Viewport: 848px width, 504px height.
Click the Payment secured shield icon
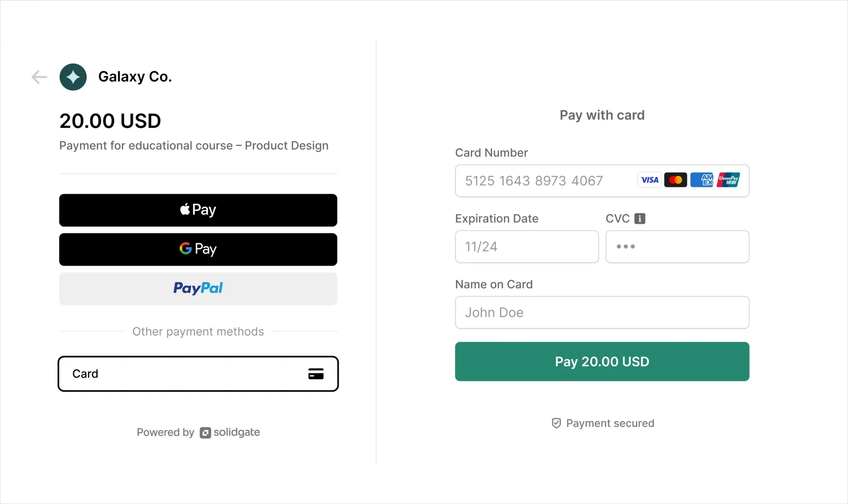click(x=556, y=423)
